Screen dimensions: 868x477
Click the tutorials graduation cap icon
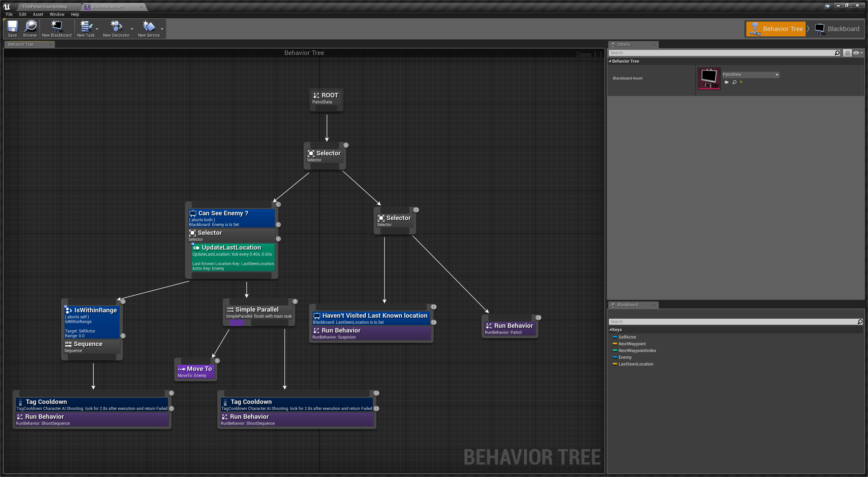(x=827, y=7)
